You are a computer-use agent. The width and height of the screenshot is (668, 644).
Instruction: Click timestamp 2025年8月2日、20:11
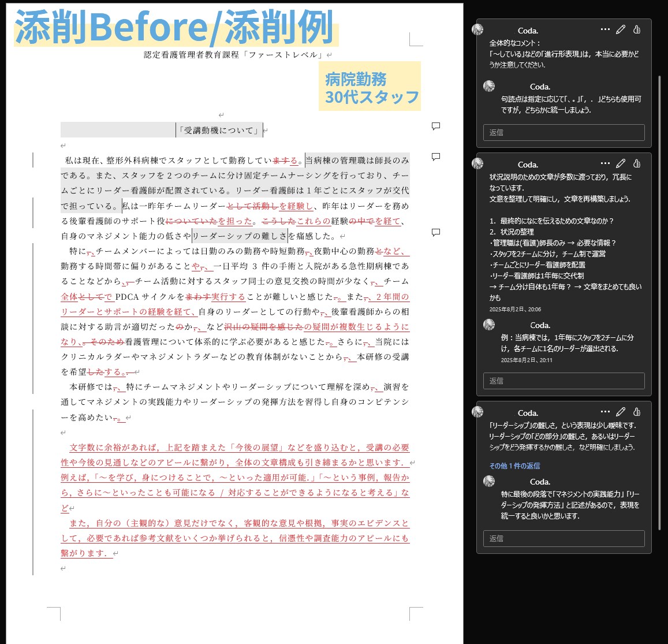coord(527,360)
